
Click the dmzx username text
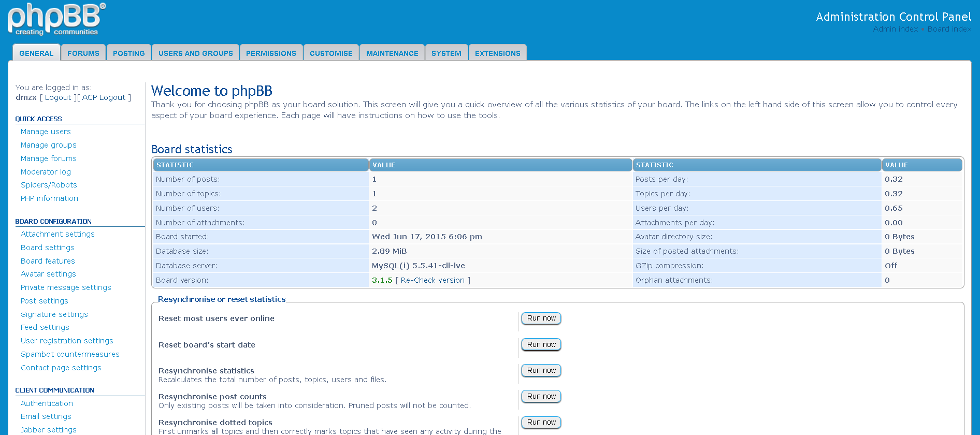[x=26, y=97]
